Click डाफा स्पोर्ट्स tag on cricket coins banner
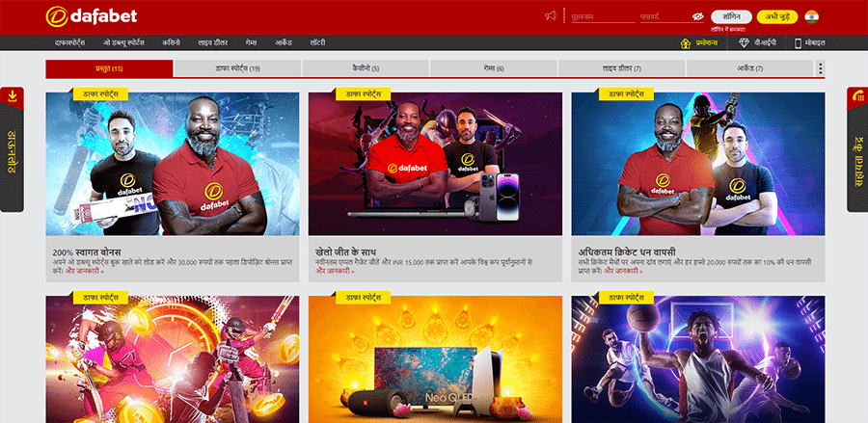 click(100, 298)
